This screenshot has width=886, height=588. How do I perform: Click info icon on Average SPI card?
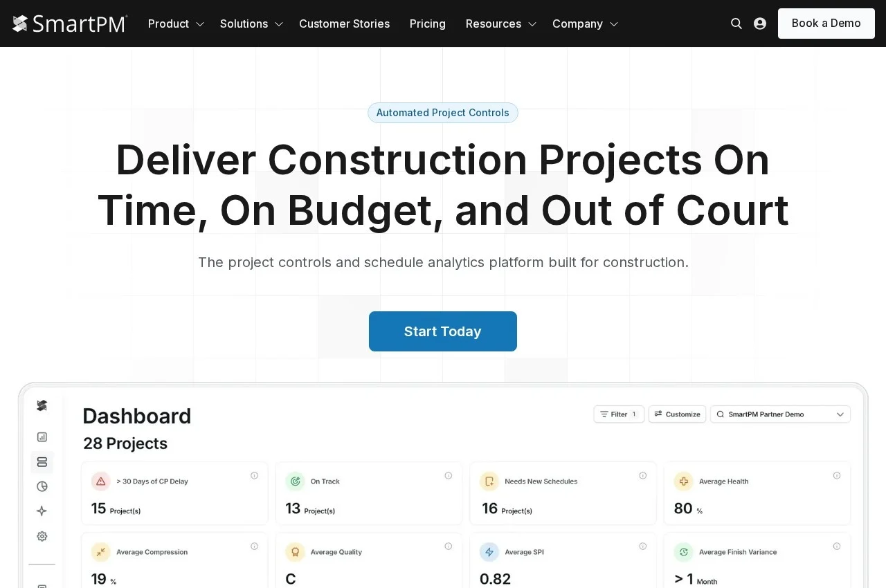point(643,546)
